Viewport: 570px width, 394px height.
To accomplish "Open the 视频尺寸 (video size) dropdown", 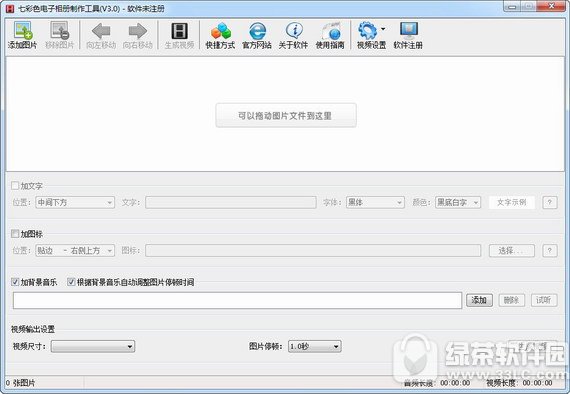I will [93, 346].
